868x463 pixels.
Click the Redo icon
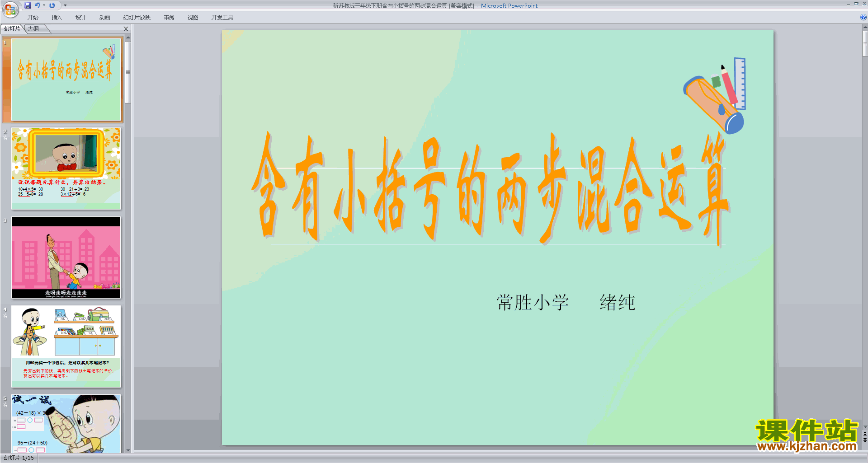(x=52, y=5)
